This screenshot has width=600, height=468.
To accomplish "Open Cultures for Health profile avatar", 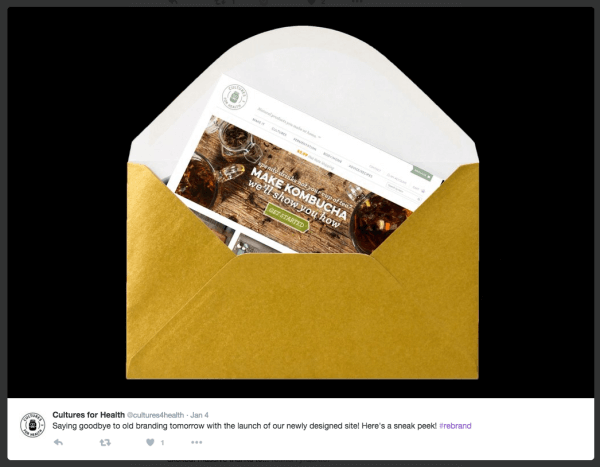I will tap(33, 425).
